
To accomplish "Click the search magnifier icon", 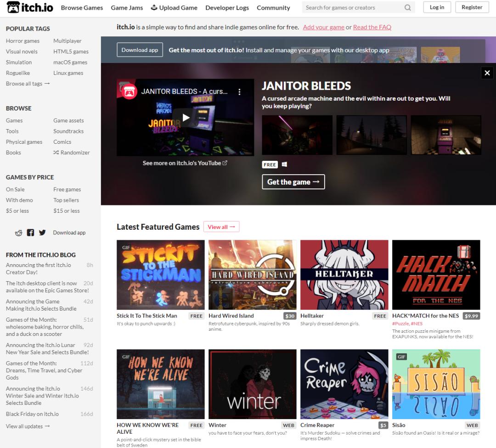I will tap(408, 8).
